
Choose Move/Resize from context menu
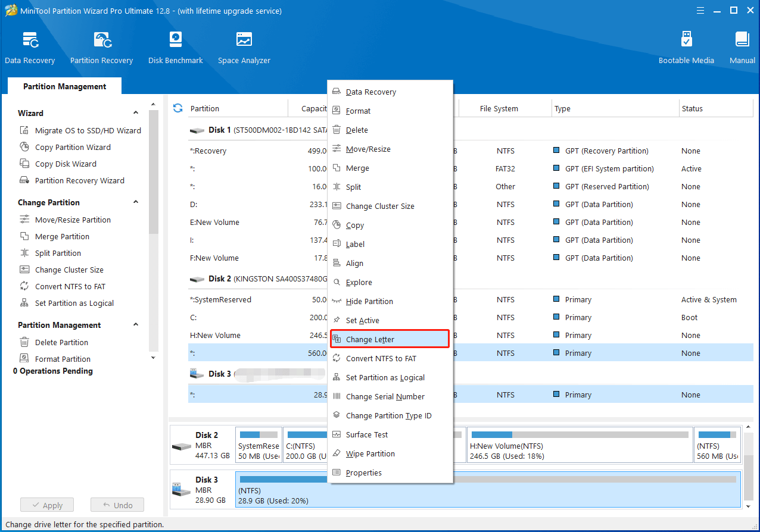[x=390, y=149]
